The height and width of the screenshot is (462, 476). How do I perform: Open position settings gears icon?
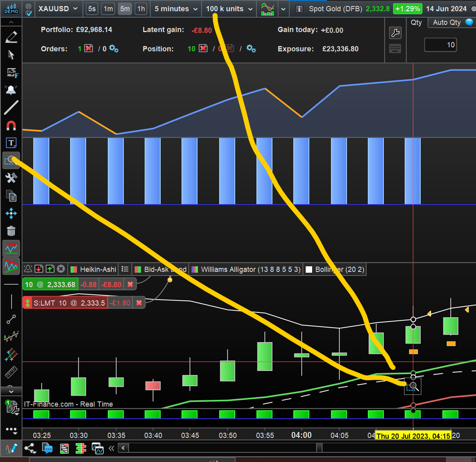[x=251, y=49]
